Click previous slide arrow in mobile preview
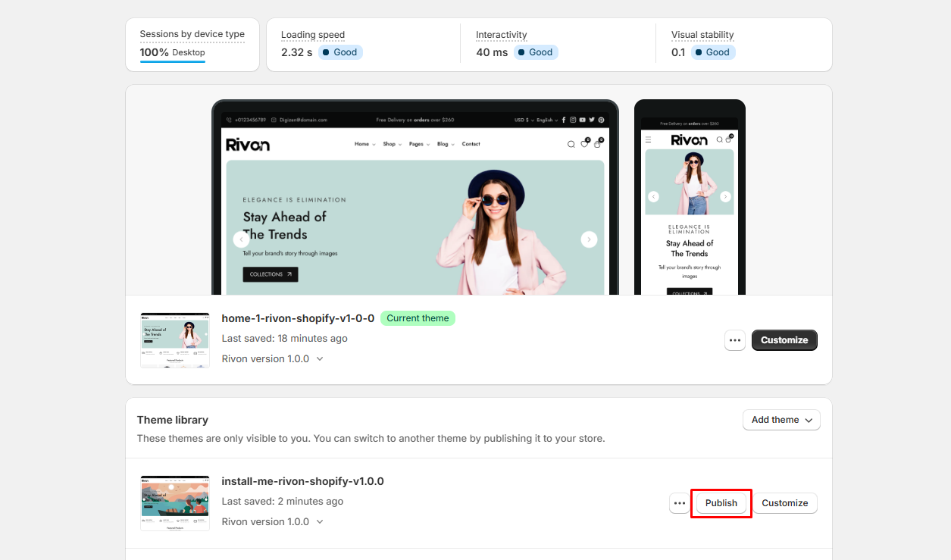951x560 pixels. pos(653,196)
